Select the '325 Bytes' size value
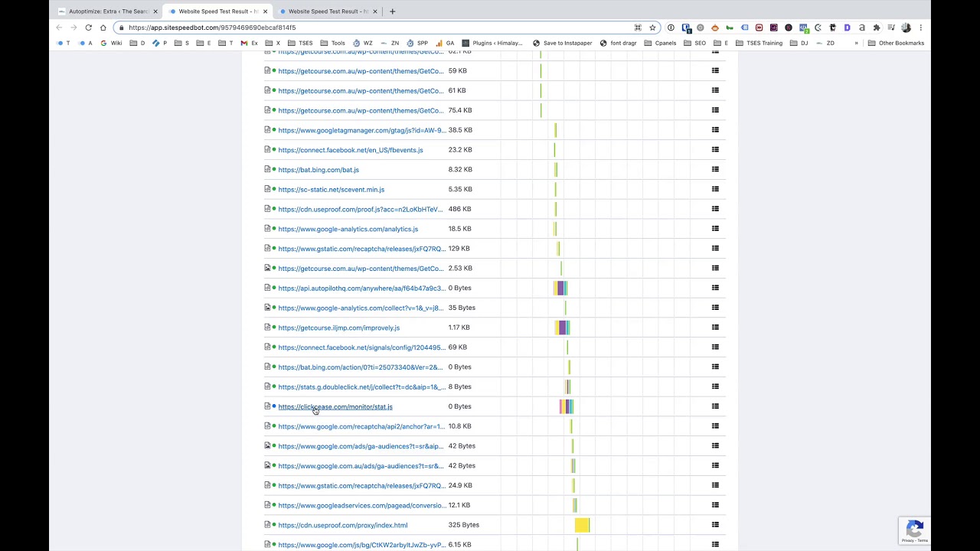This screenshot has width=980, height=551. pyautogui.click(x=464, y=525)
